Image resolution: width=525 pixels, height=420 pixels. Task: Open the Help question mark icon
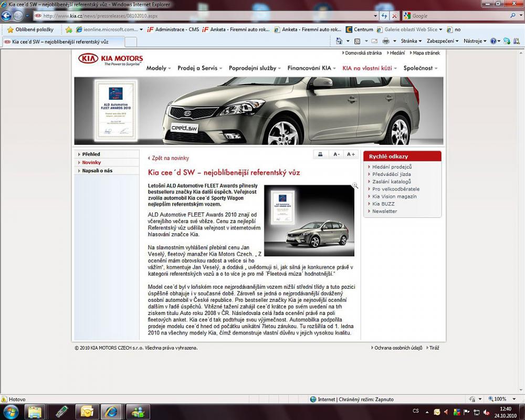point(493,41)
